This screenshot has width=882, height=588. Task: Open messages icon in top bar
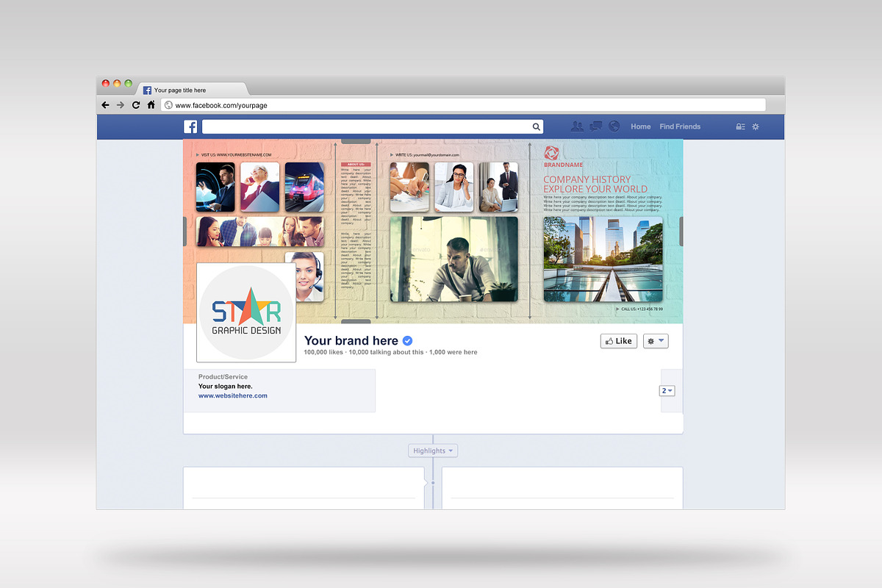pos(596,126)
